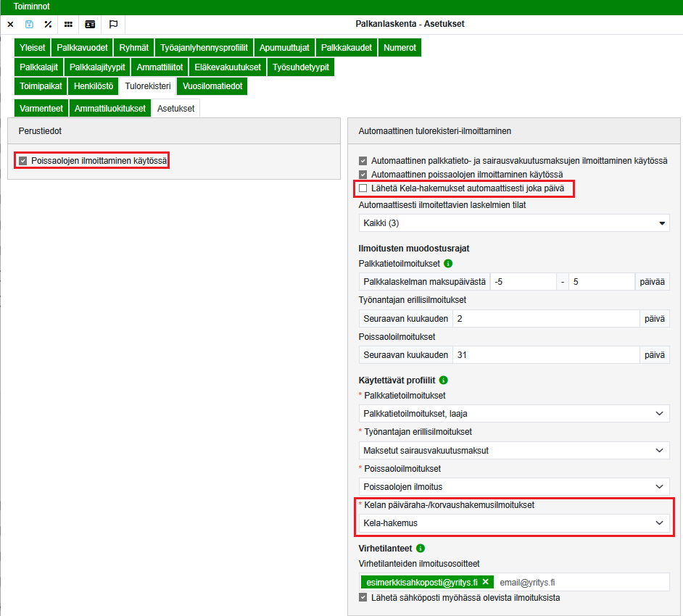This screenshot has height=616, width=683.
Task: Click info icon beside Käytettävät profiilit
Action: pyautogui.click(x=444, y=380)
